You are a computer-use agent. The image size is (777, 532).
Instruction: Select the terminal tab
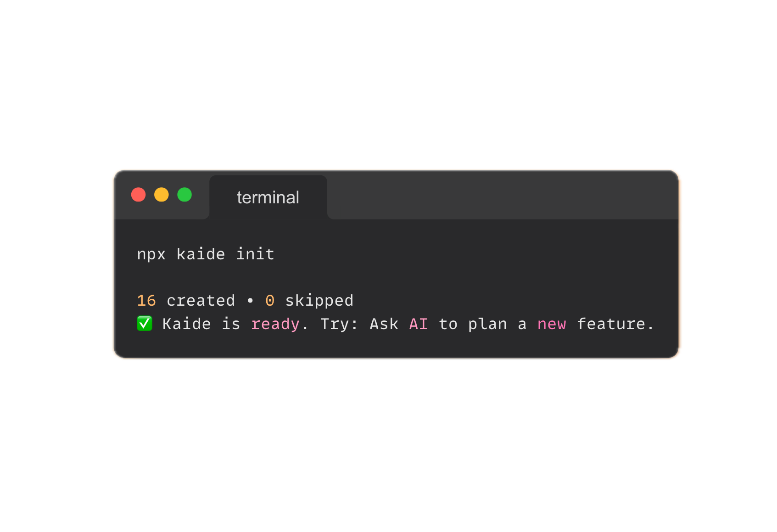point(268,197)
